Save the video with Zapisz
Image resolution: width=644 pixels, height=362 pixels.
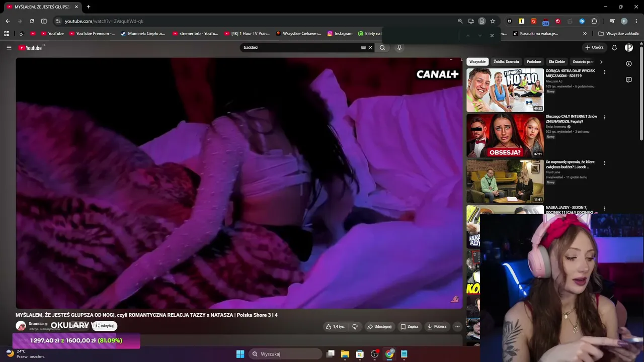(x=410, y=327)
